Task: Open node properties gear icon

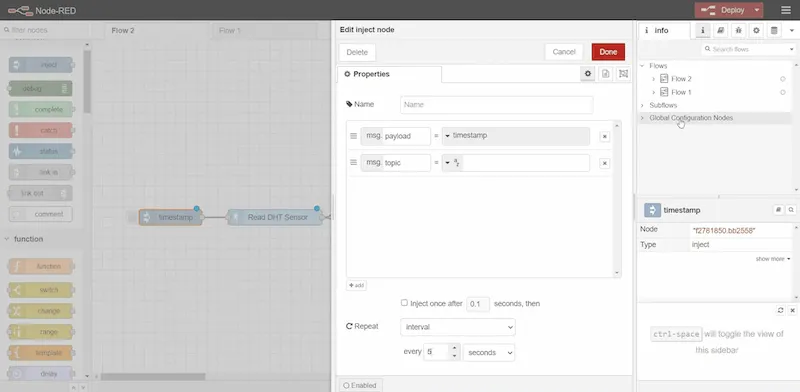Action: (x=588, y=74)
